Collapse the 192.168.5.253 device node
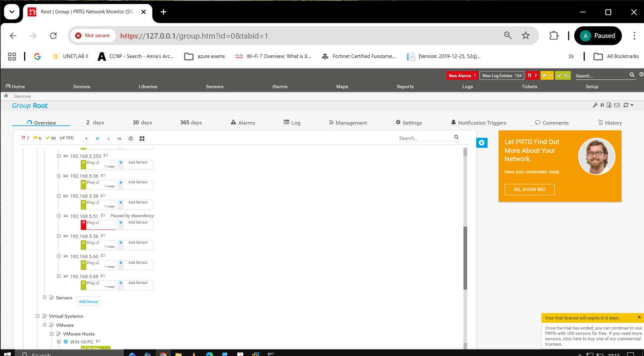 pos(59,156)
